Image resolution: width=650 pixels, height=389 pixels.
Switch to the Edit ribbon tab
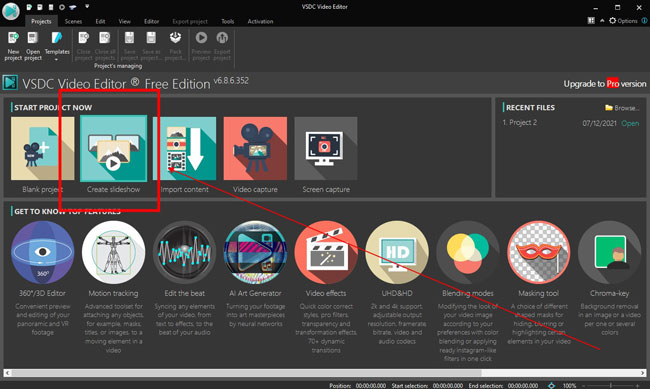[100, 21]
